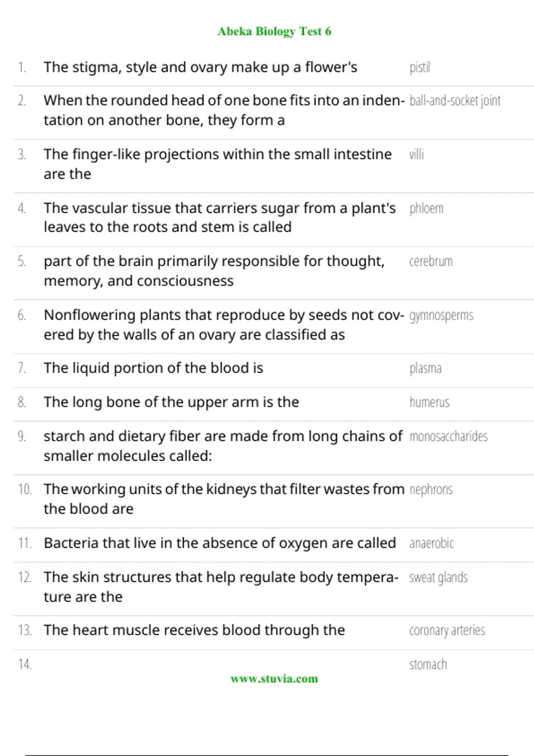Viewport: 534px width, 756px height.
Task: Select the question about the upper arm bone
Action: 171,402
